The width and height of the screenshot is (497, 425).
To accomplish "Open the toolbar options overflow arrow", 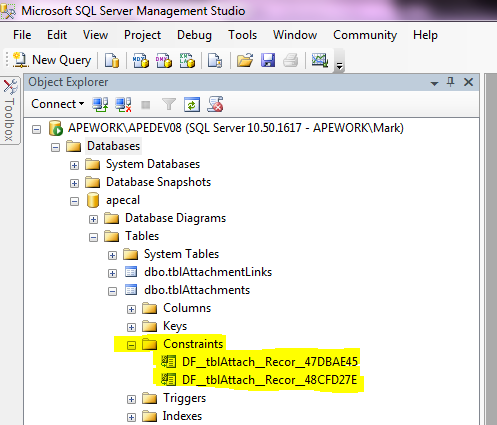I will point(339,66).
